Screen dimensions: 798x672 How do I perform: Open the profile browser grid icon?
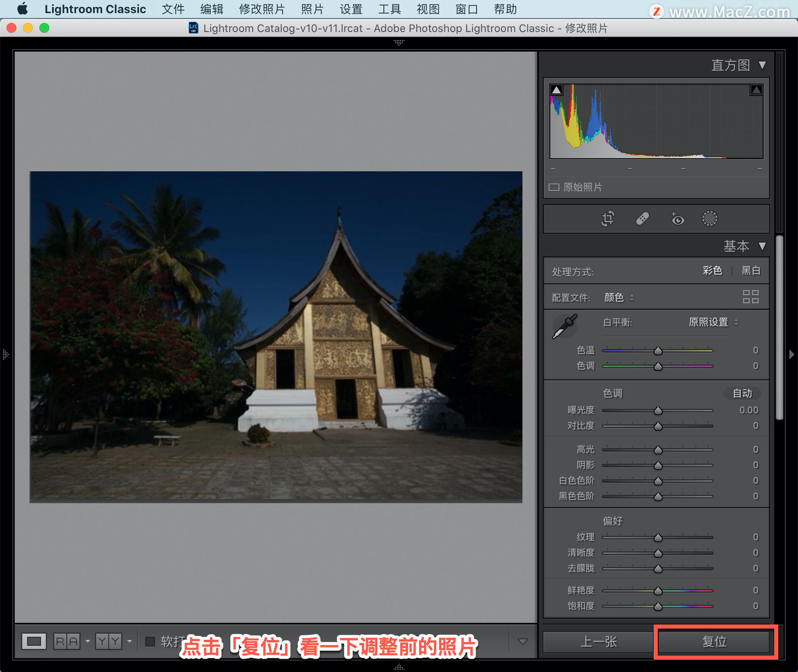pyautogui.click(x=750, y=297)
